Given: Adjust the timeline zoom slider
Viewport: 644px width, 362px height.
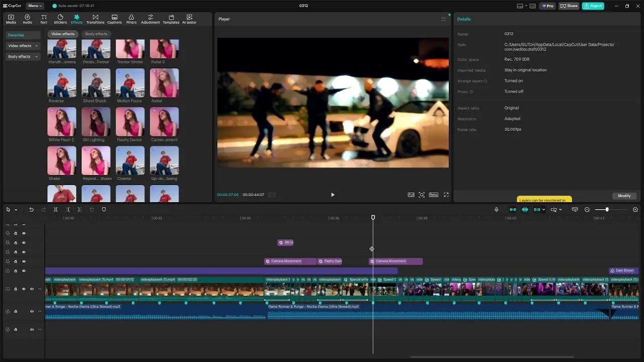Looking at the screenshot, I should pyautogui.click(x=607, y=210).
